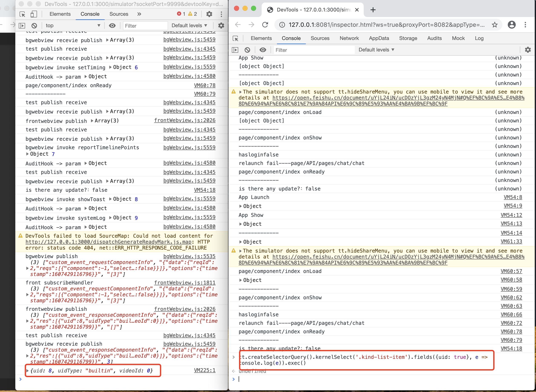
Task: Expand the uid 8 builtin object entry
Action: pyautogui.click(x=27, y=371)
